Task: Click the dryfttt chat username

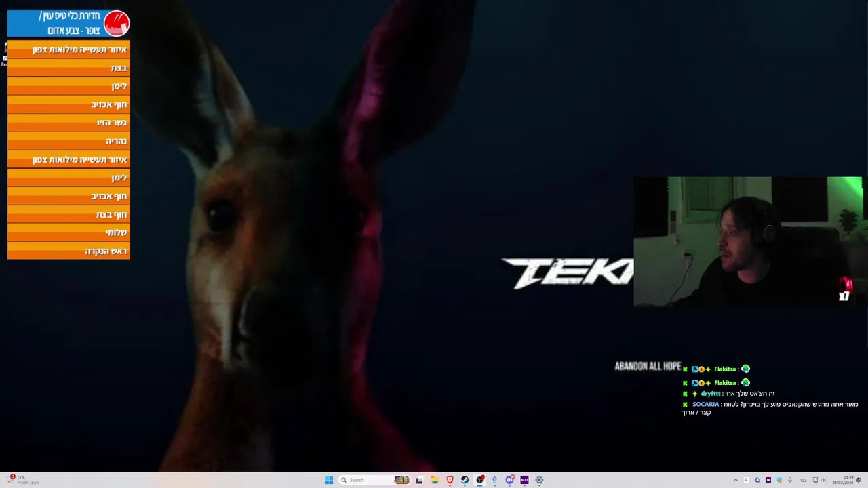Action: tap(710, 394)
